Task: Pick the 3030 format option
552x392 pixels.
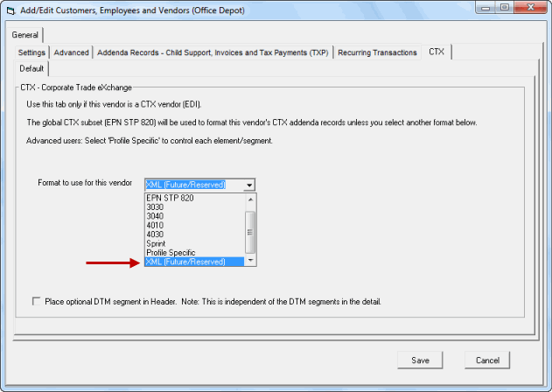Action: tap(156, 208)
